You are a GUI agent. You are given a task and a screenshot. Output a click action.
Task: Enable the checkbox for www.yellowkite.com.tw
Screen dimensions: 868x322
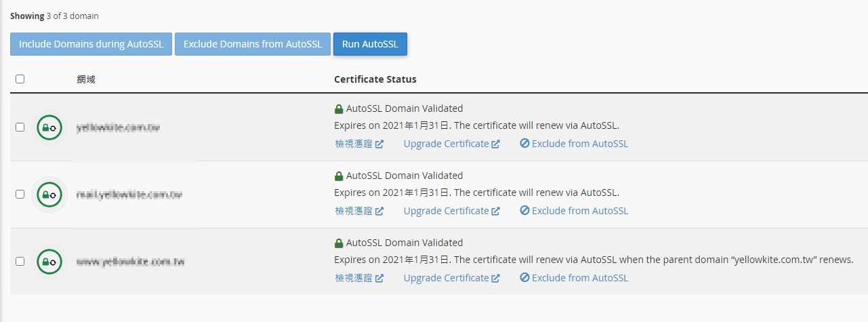coord(20,261)
